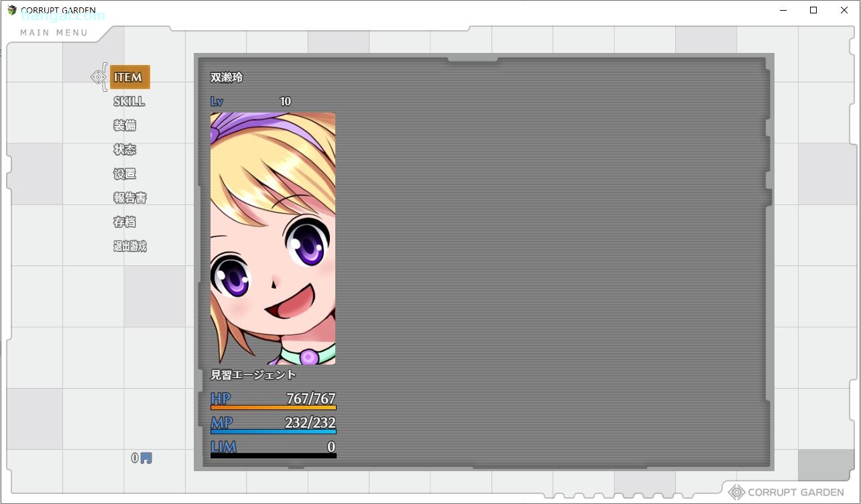Screen dimensions: 861x504
Task: Open the 報告書 report menu
Action: [x=130, y=198]
